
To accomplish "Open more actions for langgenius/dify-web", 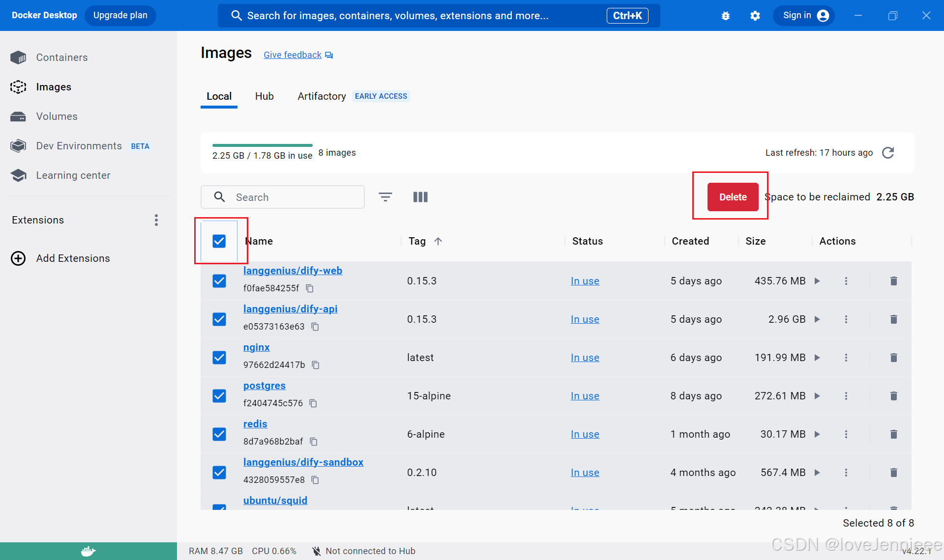I will tap(846, 281).
